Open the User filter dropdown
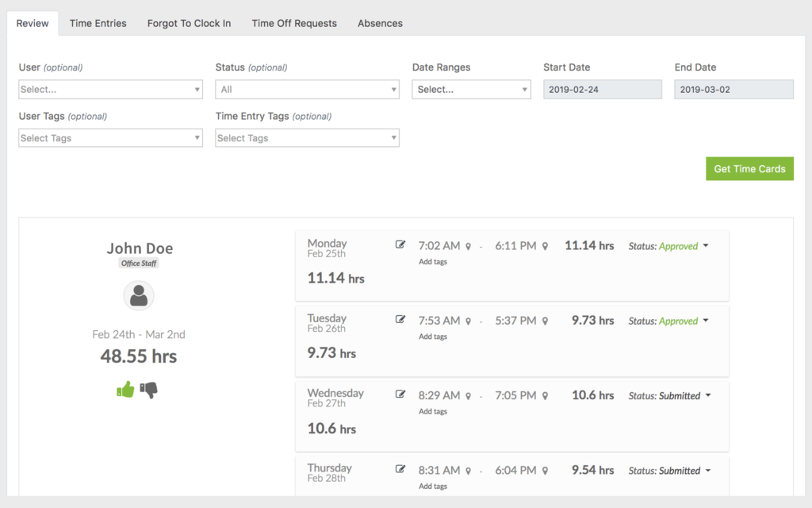Screen dimensions: 812x508 point(110,90)
